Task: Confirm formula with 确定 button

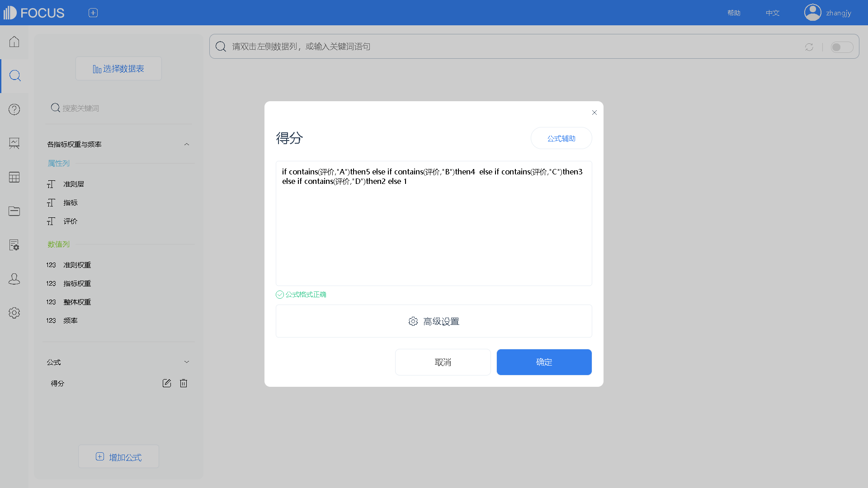Action: click(544, 362)
